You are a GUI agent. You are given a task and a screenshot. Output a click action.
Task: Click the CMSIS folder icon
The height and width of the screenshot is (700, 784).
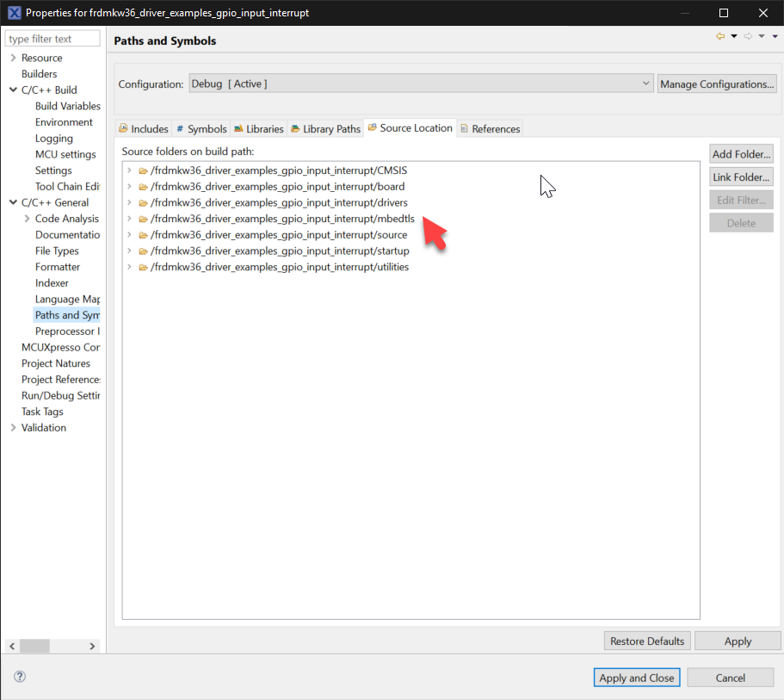(143, 170)
